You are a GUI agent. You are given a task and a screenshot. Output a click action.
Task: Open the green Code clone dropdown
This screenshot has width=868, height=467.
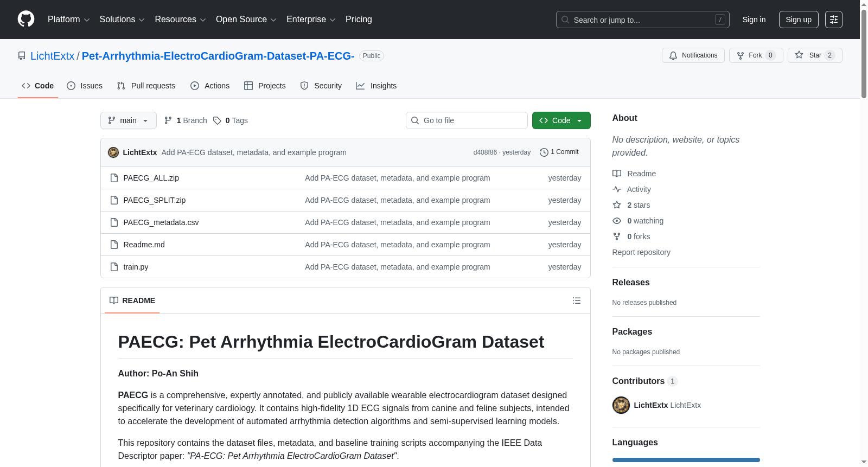coord(561,120)
